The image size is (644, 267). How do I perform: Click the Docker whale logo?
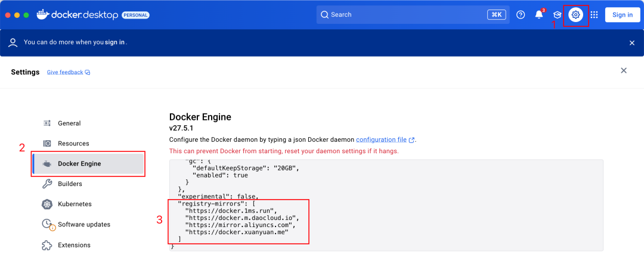click(x=42, y=14)
